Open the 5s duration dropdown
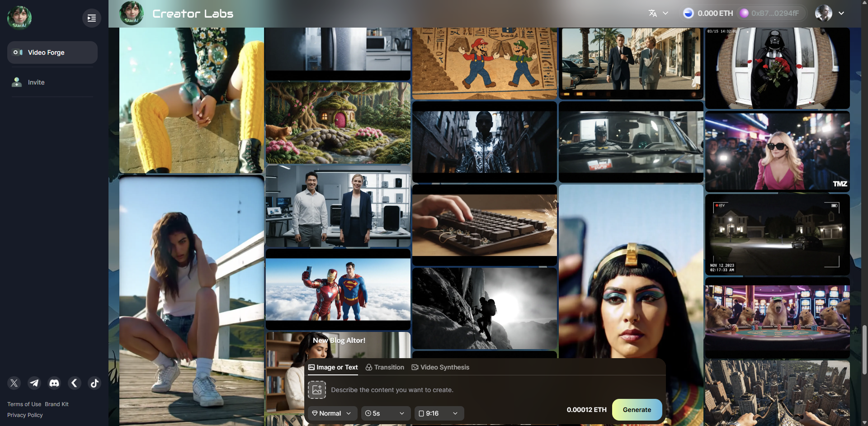 pos(385,413)
